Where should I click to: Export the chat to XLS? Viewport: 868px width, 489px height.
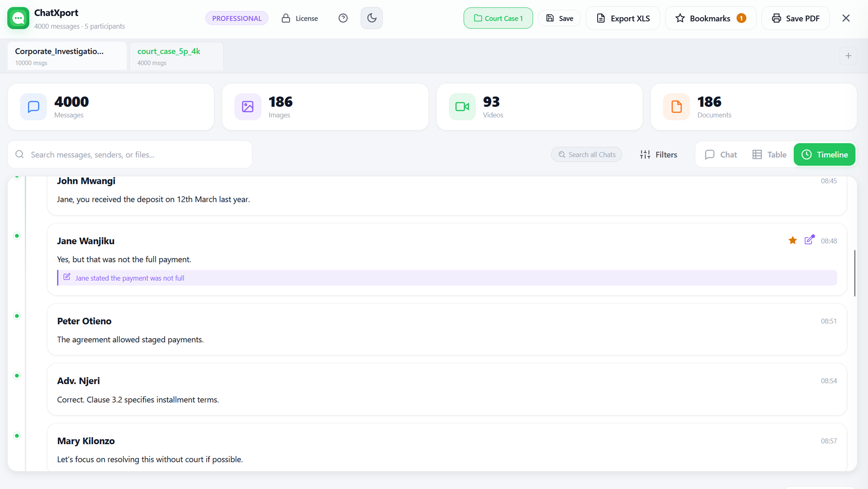tap(623, 18)
